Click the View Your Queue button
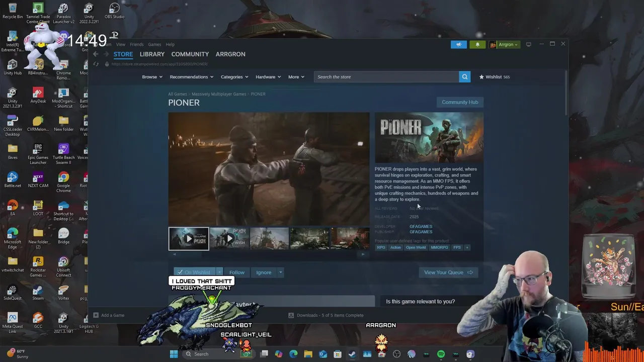 click(x=448, y=273)
